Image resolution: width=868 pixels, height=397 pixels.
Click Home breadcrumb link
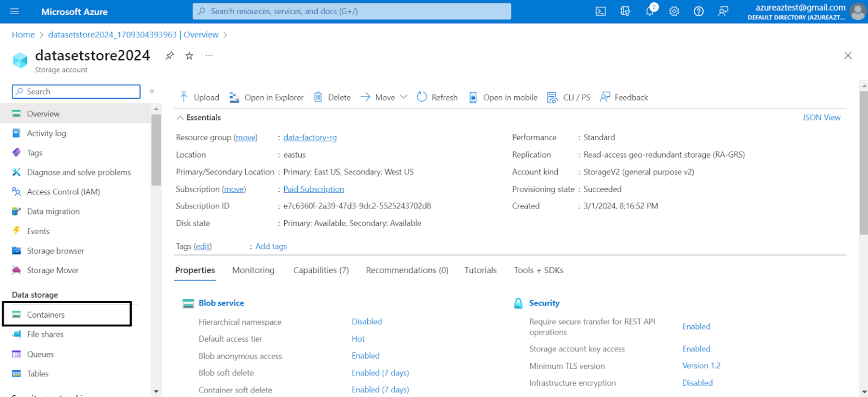tap(23, 34)
